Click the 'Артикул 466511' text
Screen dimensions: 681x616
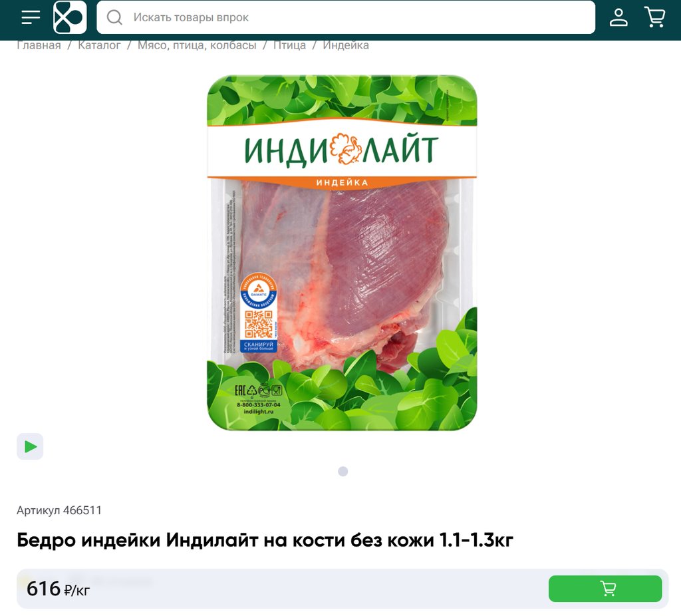click(59, 510)
